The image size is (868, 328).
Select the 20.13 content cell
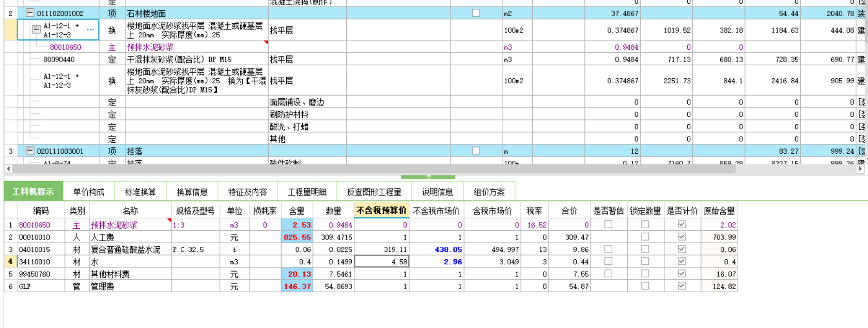[x=297, y=274]
